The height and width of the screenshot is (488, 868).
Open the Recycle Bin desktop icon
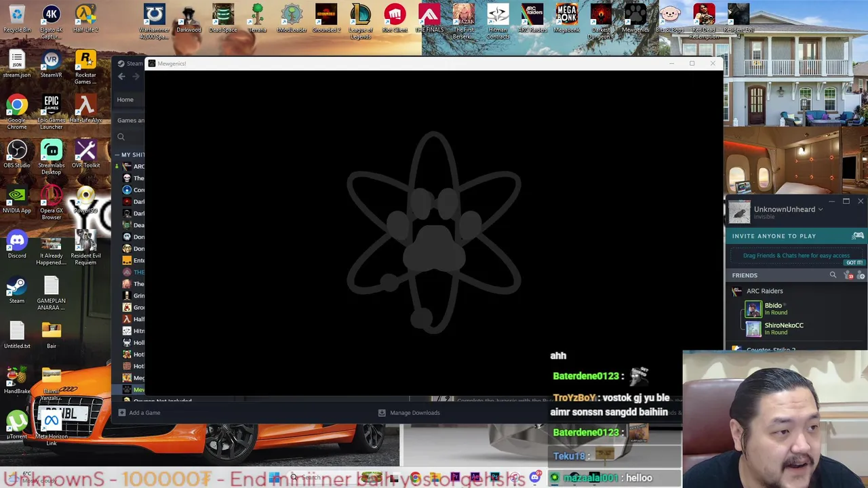pos(17,19)
